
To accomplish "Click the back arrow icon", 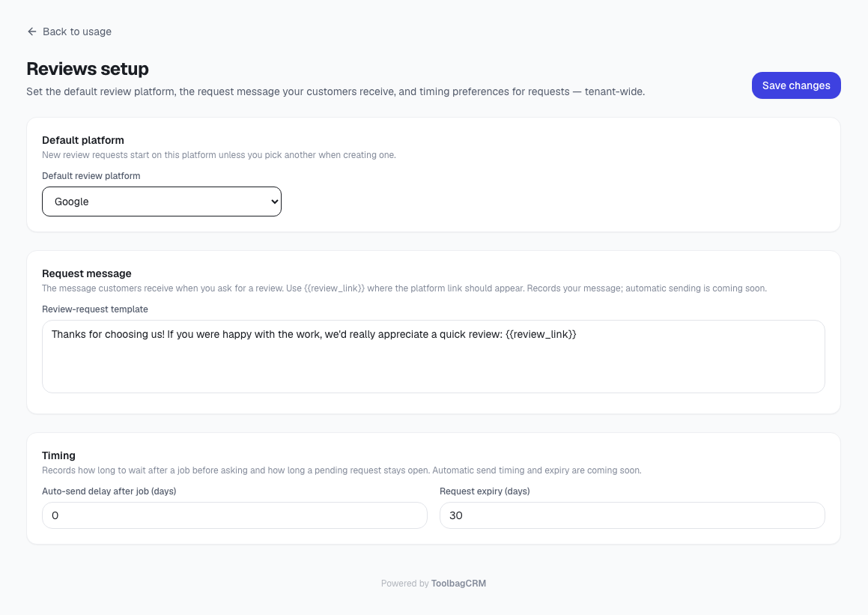I will [x=32, y=31].
